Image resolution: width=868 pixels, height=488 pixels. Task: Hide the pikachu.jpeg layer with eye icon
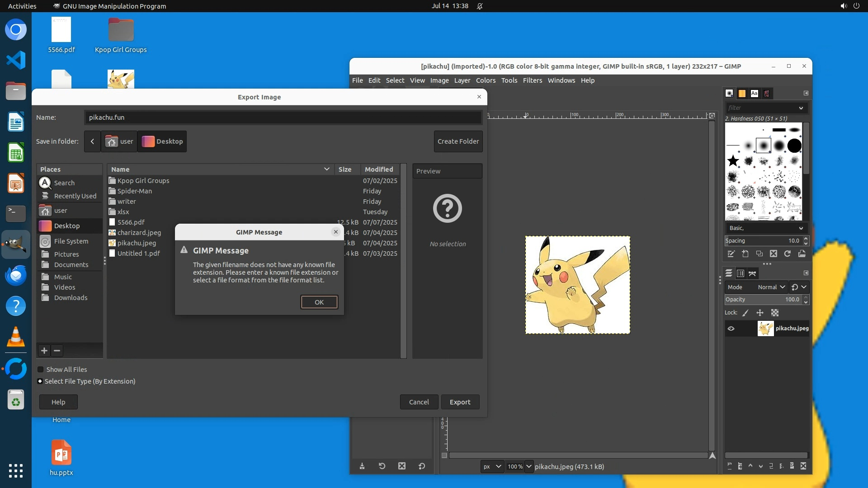pyautogui.click(x=731, y=328)
